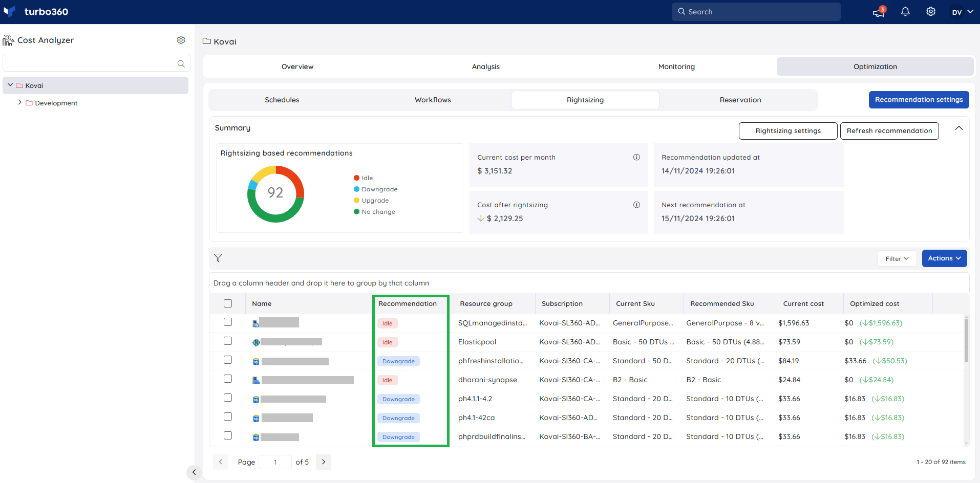Click the resource icon in dharani-synapse row
The width and height of the screenshot is (980, 483).
[256, 380]
